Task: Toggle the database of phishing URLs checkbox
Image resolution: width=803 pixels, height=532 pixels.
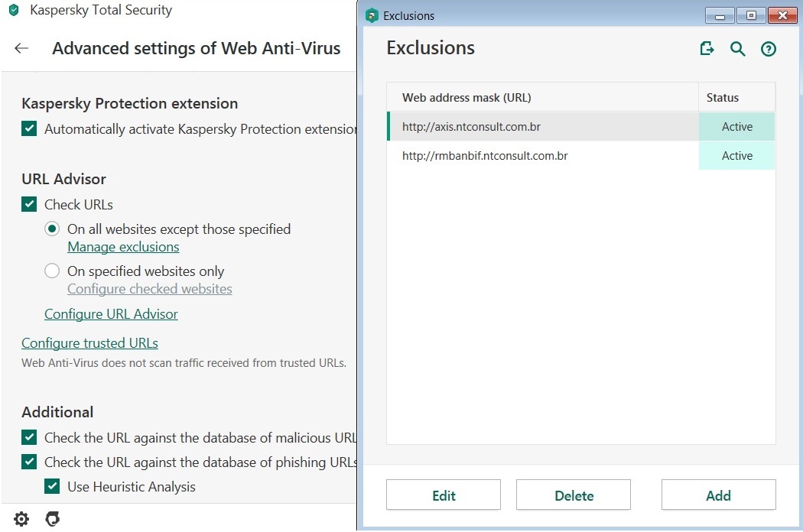Action: 29,462
